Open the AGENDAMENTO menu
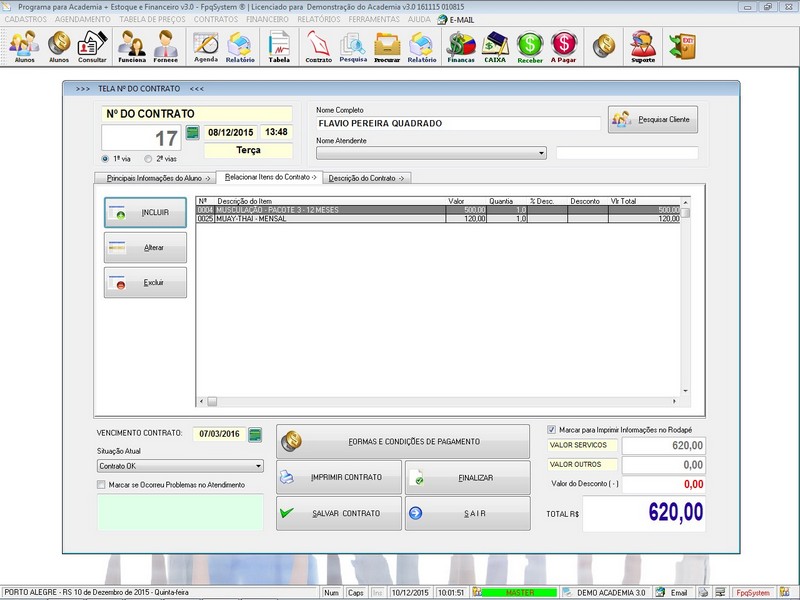Screen dimensions: 800x600 83,19
